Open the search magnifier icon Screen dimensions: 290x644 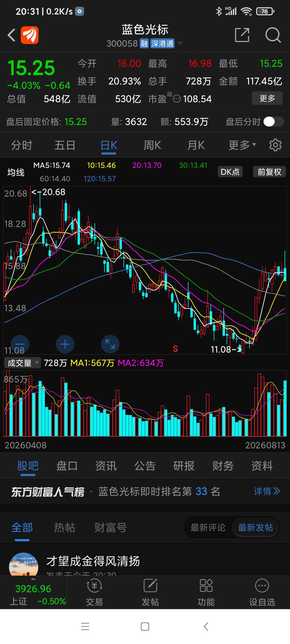point(273,35)
